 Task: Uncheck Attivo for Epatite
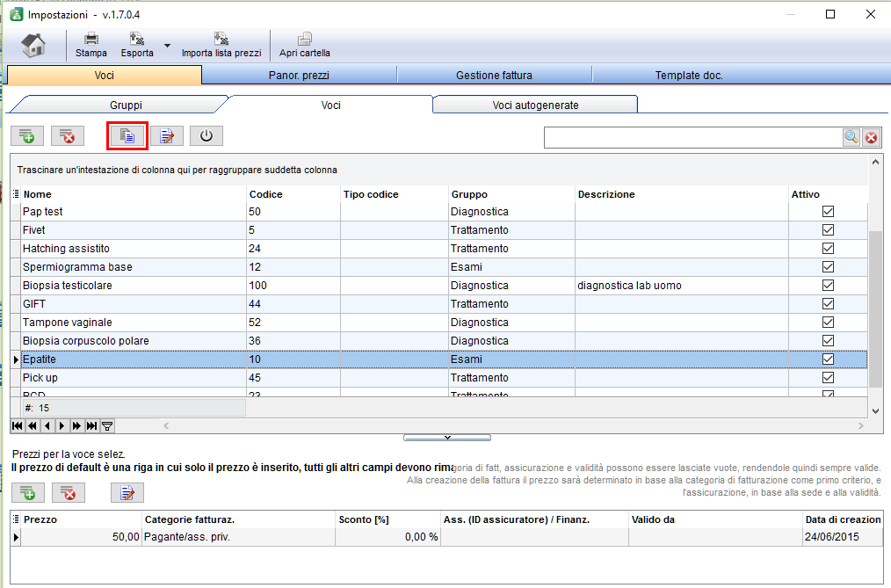point(828,359)
